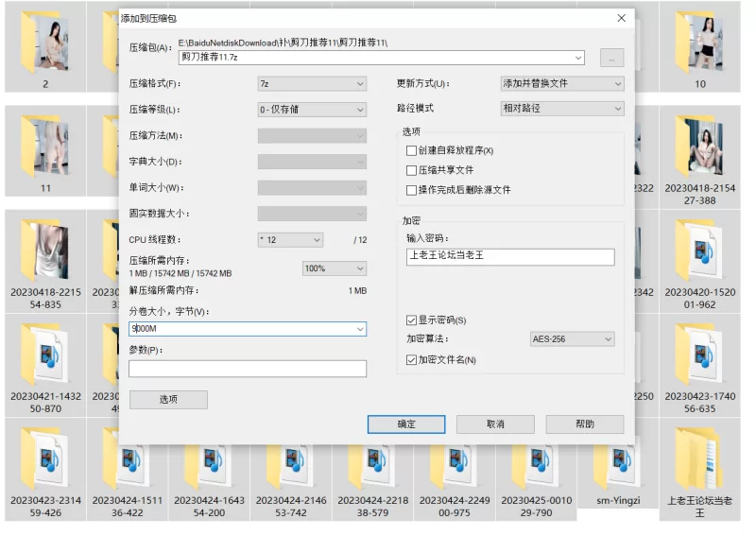Open 加密算法 dropdown showing AES-256
The width and height of the screenshot is (756, 536).
[x=572, y=339]
